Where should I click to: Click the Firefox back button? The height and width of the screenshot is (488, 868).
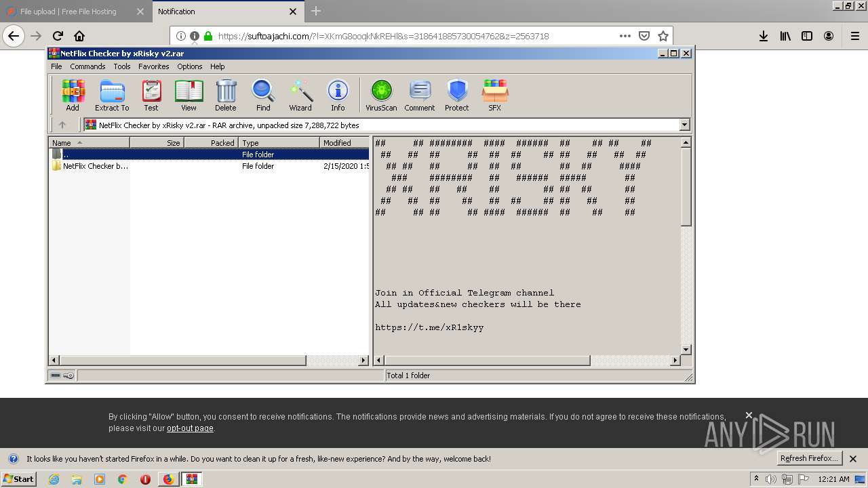click(x=14, y=36)
